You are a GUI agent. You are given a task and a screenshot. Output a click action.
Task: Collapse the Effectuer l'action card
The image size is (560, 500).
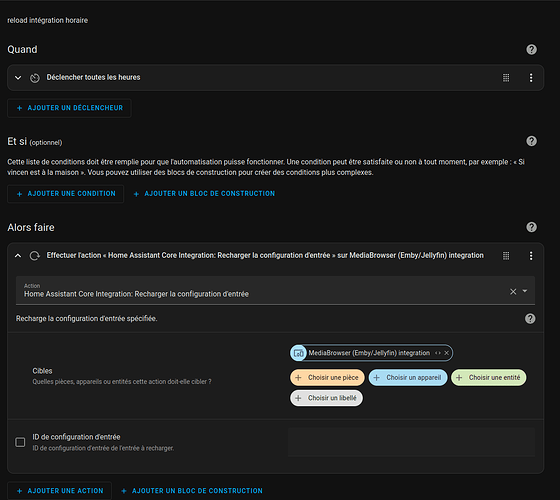(x=18, y=256)
